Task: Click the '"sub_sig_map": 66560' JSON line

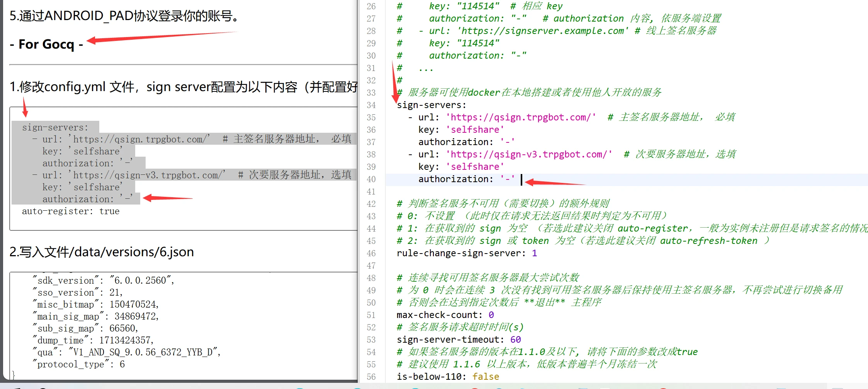Action: pos(85,328)
